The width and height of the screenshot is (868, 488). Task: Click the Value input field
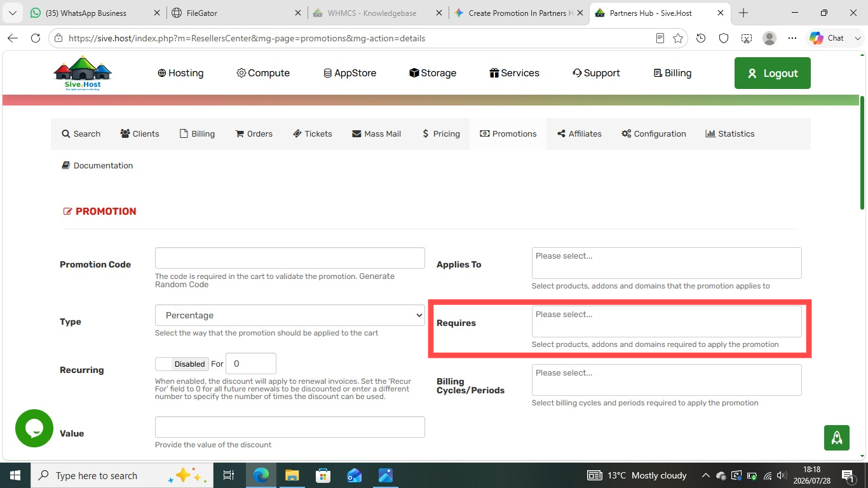[290, 427]
